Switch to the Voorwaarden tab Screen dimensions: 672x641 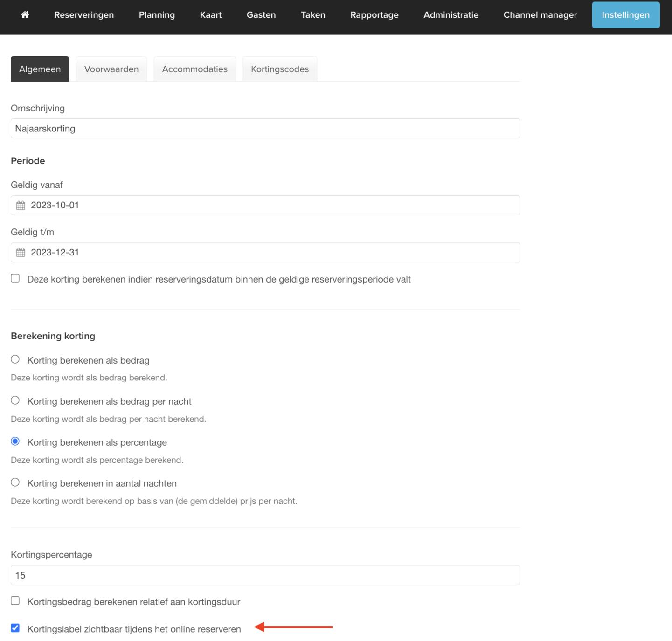tap(111, 69)
